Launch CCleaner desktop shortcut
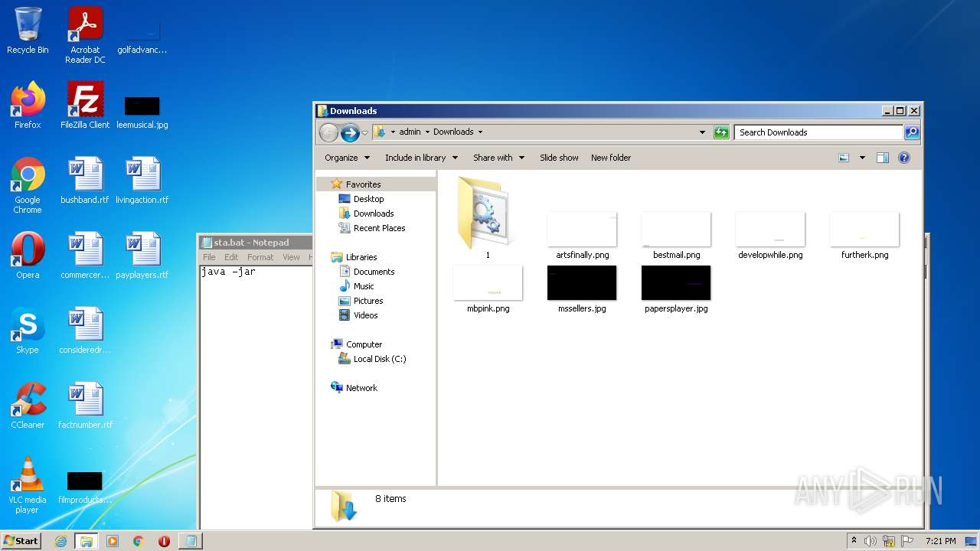 [28, 406]
